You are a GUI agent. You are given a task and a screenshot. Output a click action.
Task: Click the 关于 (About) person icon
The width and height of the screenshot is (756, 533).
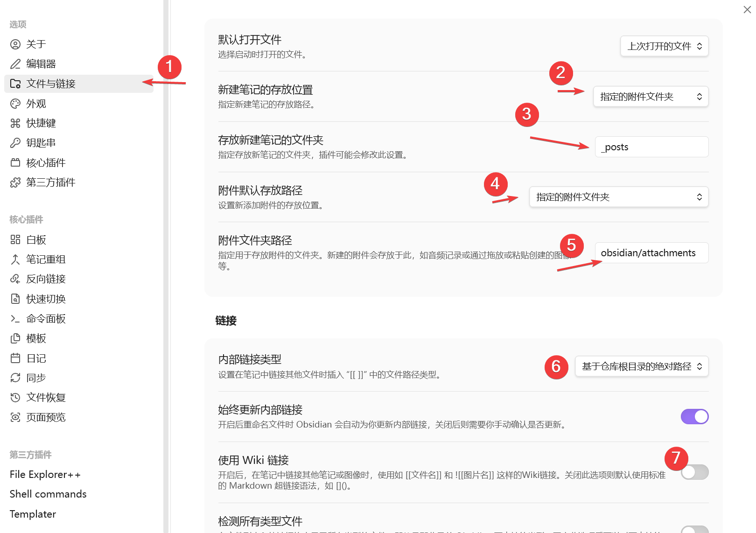click(x=15, y=44)
